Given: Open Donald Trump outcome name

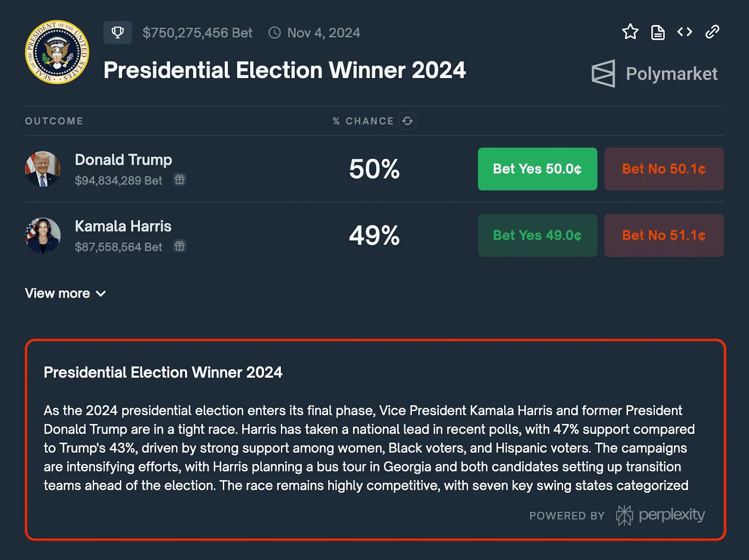Looking at the screenshot, I should pos(124,160).
